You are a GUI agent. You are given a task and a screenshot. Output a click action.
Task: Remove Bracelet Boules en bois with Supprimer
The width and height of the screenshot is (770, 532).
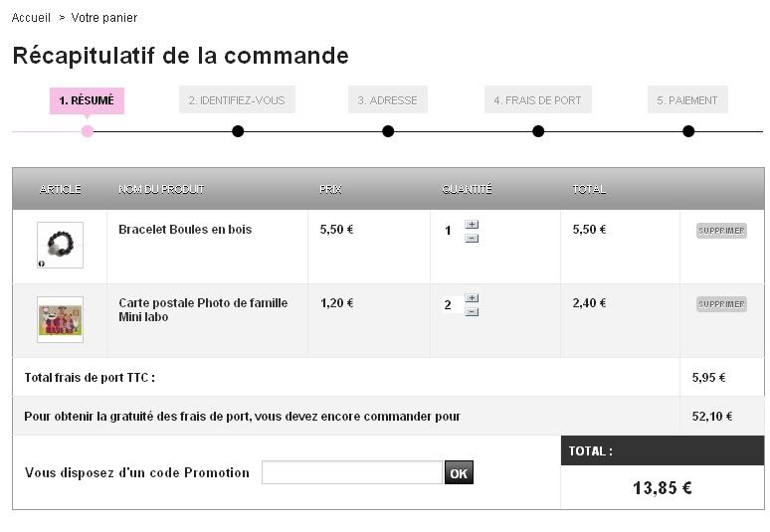[x=721, y=231]
